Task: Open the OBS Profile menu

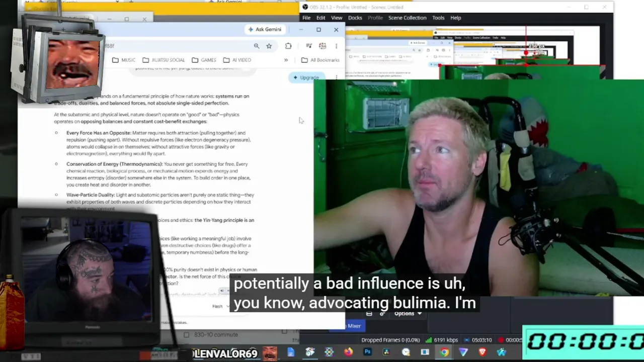Action: point(375,18)
